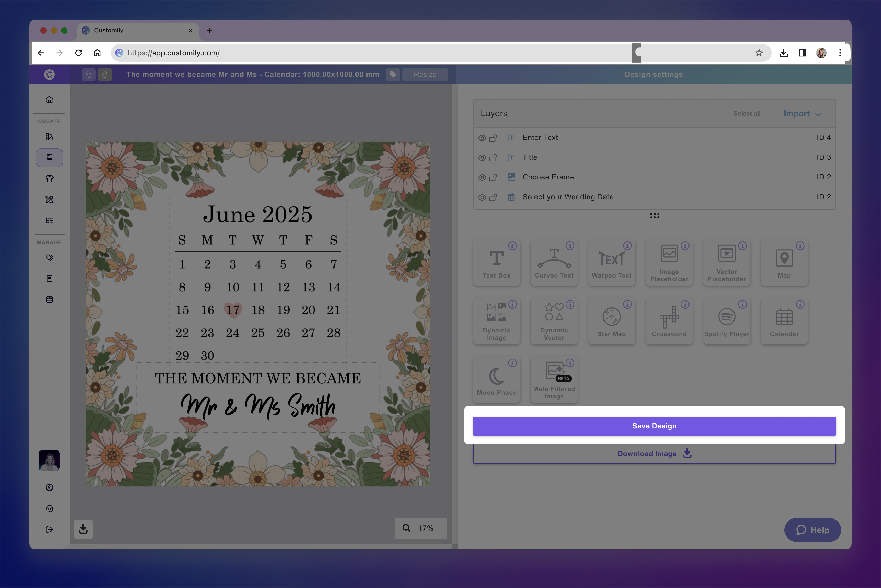Click the redo arrow in the top bar

point(105,75)
